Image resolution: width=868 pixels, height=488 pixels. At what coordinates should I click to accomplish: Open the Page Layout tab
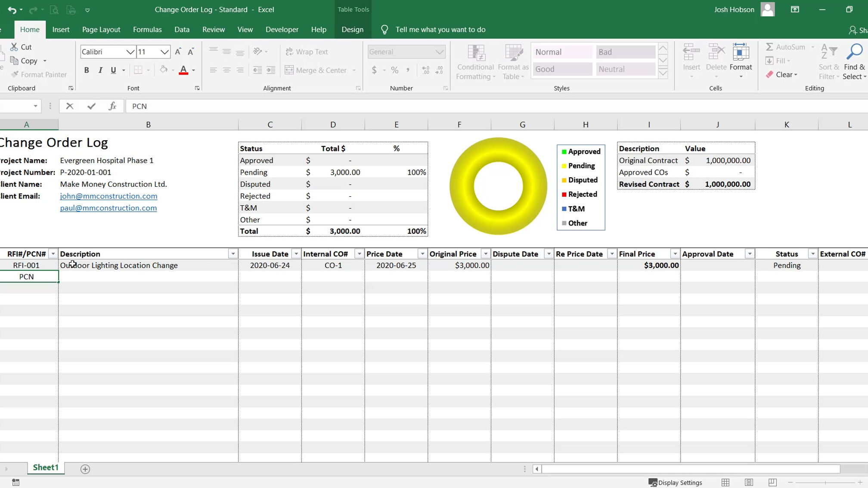[101, 29]
